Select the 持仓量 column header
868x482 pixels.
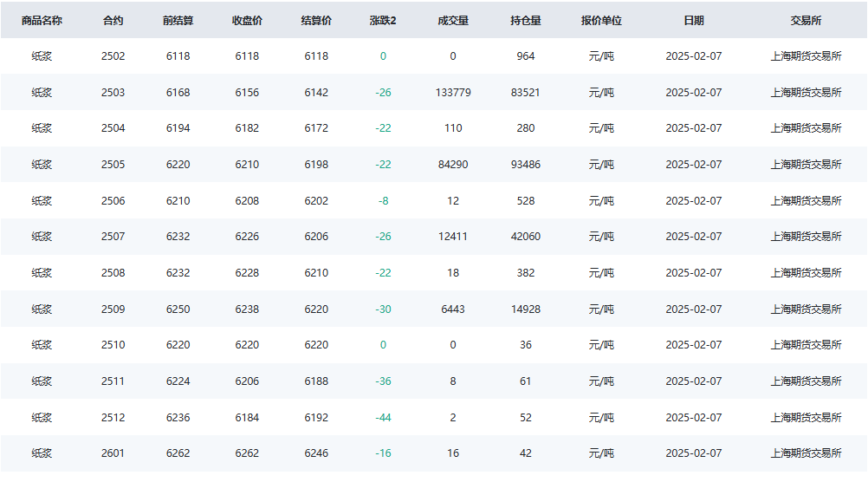(x=525, y=21)
